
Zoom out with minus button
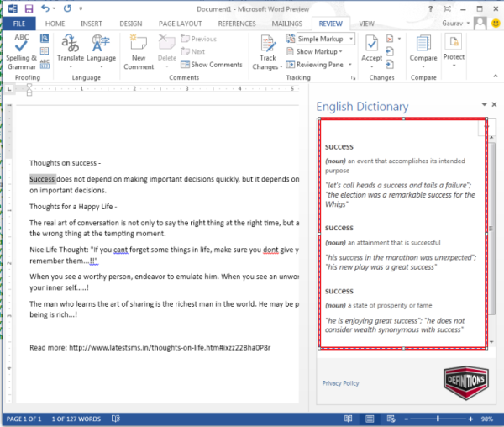(407, 419)
